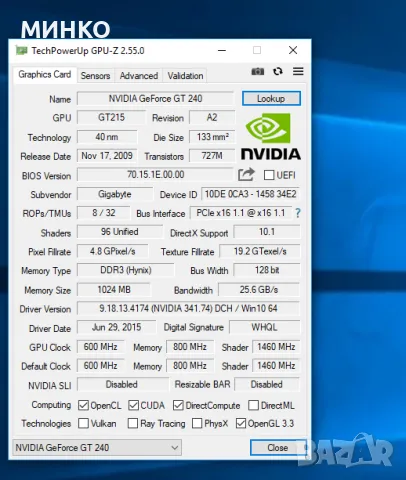Toggle the PhysX checkbox
406x480 pixels.
[197, 423]
